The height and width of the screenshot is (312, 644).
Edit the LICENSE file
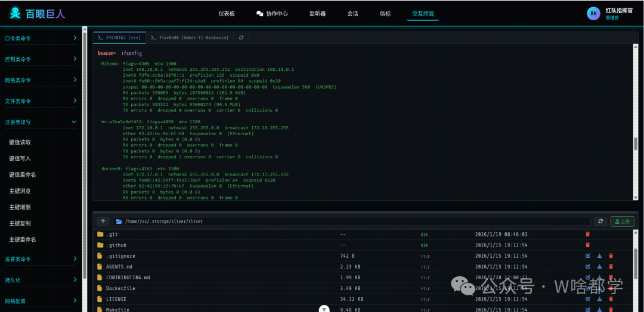(x=588, y=299)
